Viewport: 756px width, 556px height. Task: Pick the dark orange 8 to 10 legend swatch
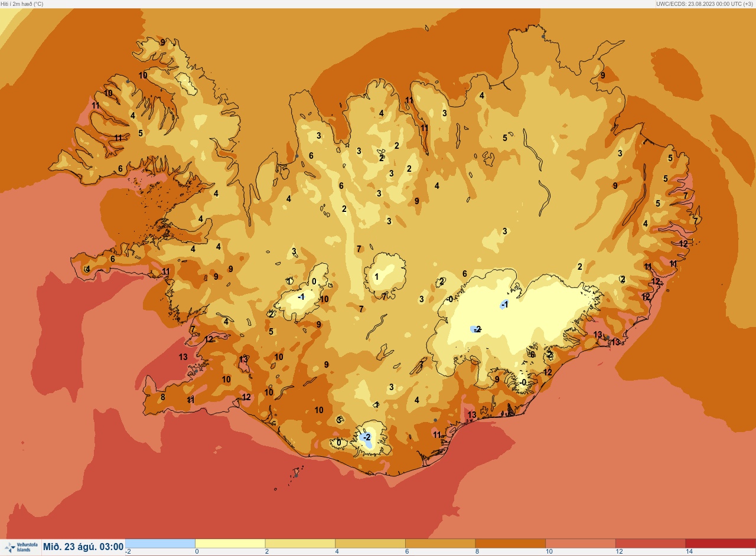pos(510,543)
